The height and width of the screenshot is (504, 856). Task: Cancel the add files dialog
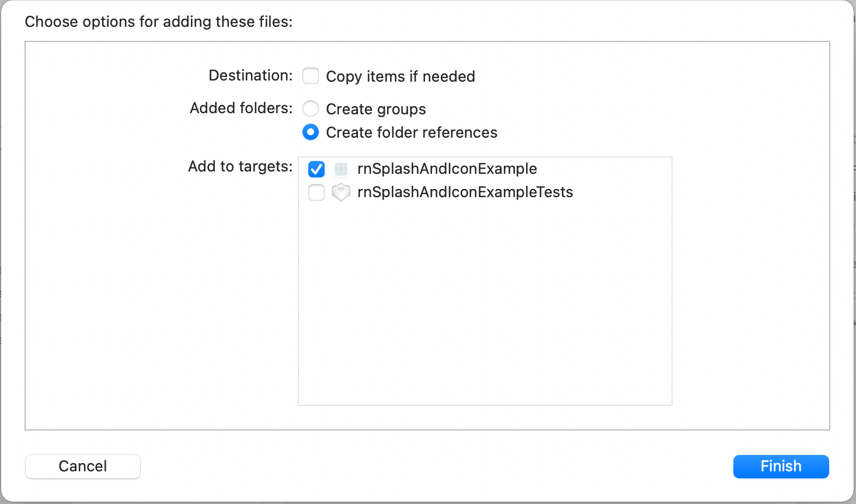pyautogui.click(x=83, y=467)
